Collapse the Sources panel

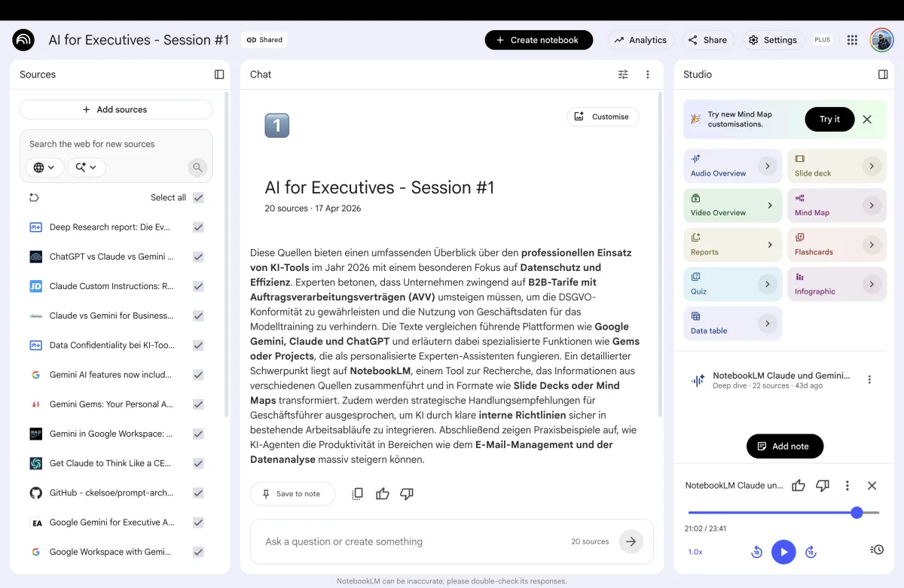coord(219,75)
